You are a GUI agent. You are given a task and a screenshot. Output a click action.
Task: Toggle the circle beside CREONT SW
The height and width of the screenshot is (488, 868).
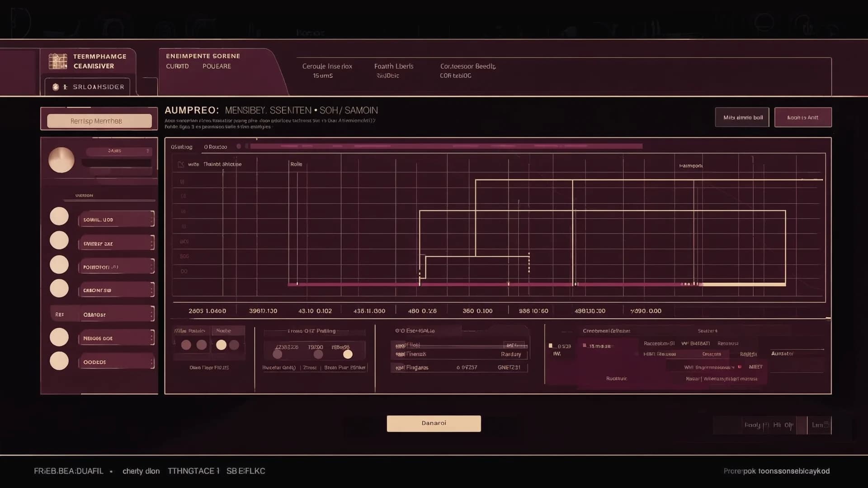coord(59,288)
